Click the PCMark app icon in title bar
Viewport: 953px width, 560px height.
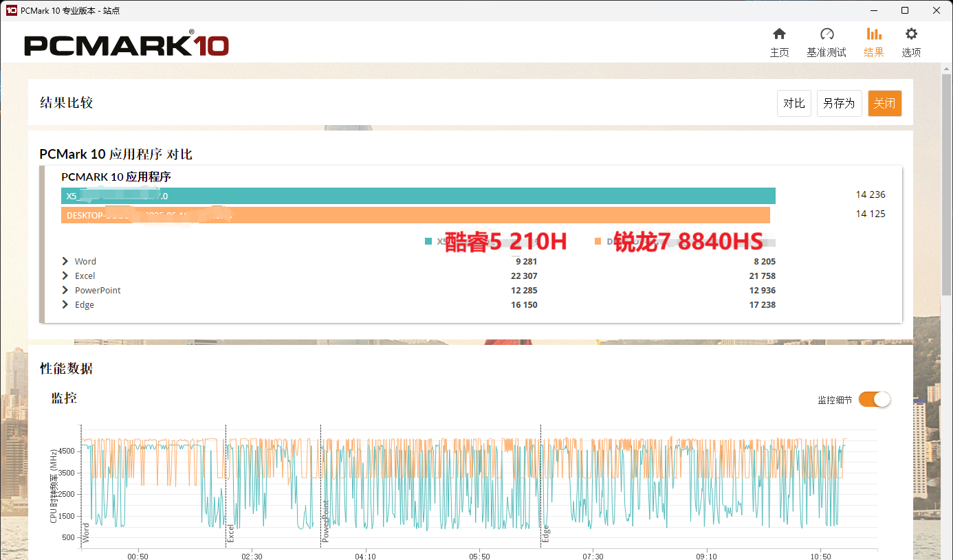click(x=11, y=10)
